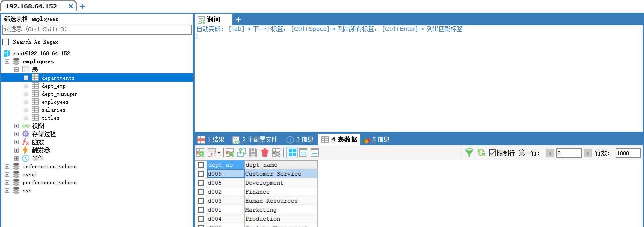Screen dimensions: 644x227
Task: Check the row checkbox for d001
Action: [201, 210]
